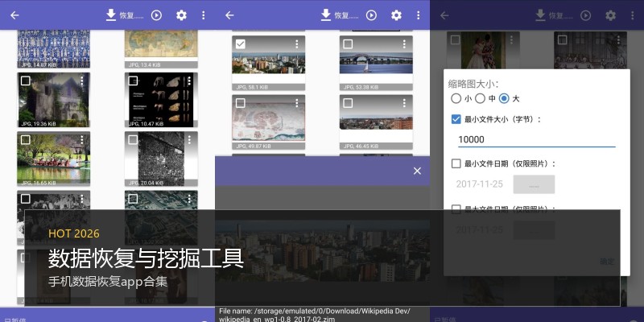The image size is (644, 322).
Task: Select the JPG 10.47 KiB checkbox
Action: (x=133, y=81)
